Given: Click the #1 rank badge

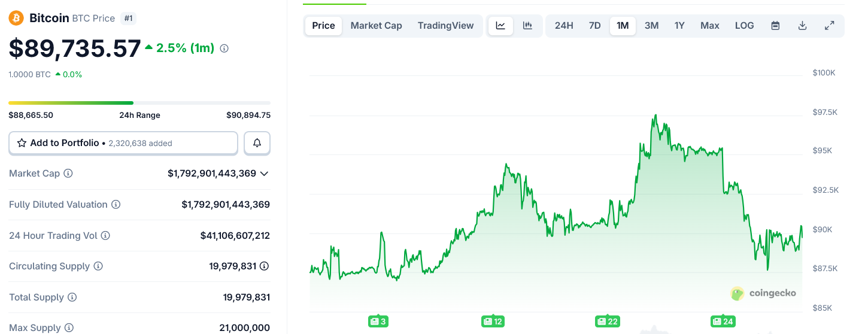Looking at the screenshot, I should (x=129, y=19).
